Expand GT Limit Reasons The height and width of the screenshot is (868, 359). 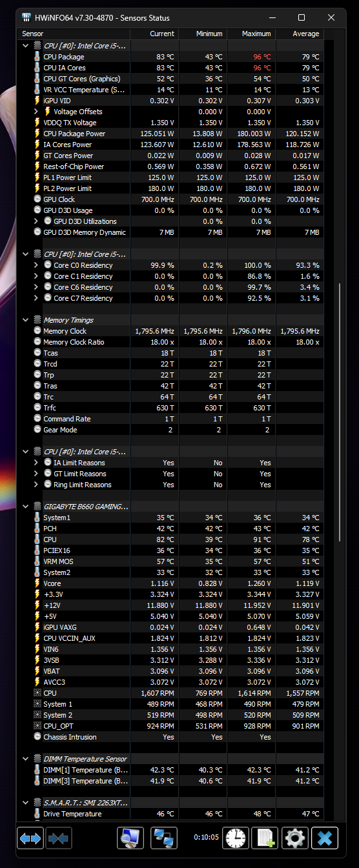[36, 474]
